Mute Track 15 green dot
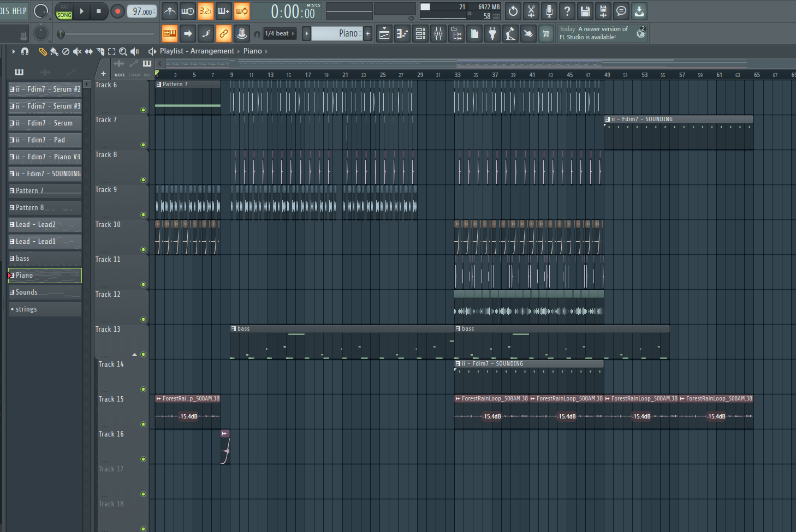This screenshot has height=532, width=796. coord(143,424)
